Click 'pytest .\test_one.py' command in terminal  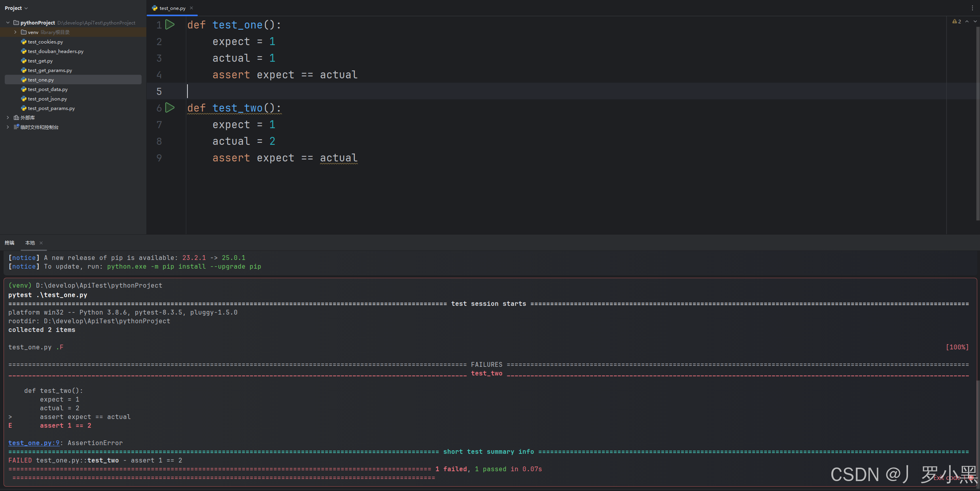coord(48,295)
